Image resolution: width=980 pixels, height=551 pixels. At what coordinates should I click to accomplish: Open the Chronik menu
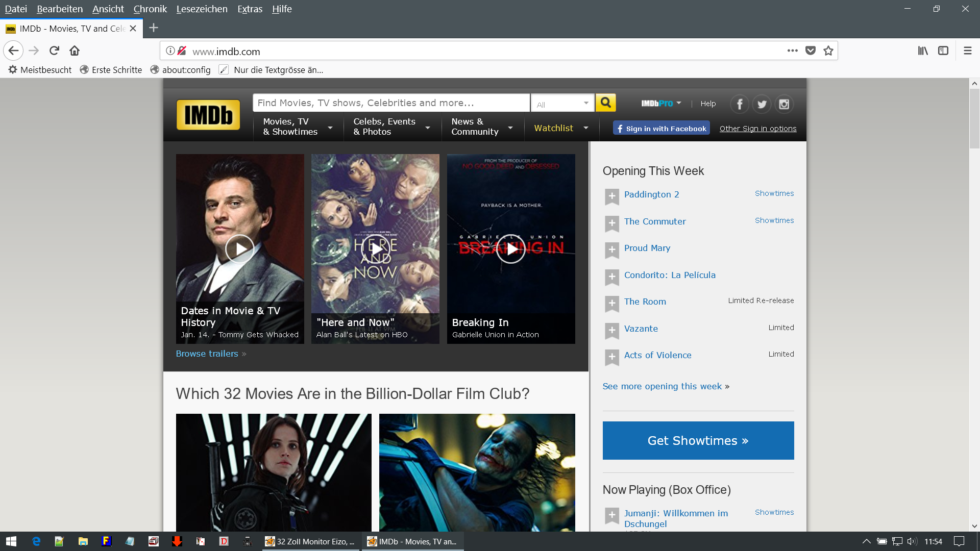pyautogui.click(x=150, y=9)
